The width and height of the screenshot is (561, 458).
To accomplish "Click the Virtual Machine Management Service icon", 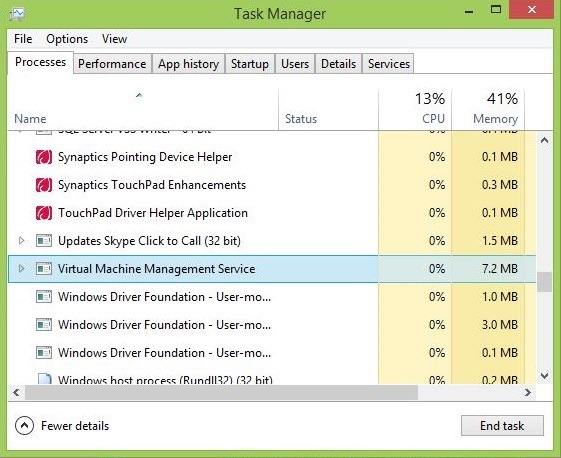I will (44, 269).
